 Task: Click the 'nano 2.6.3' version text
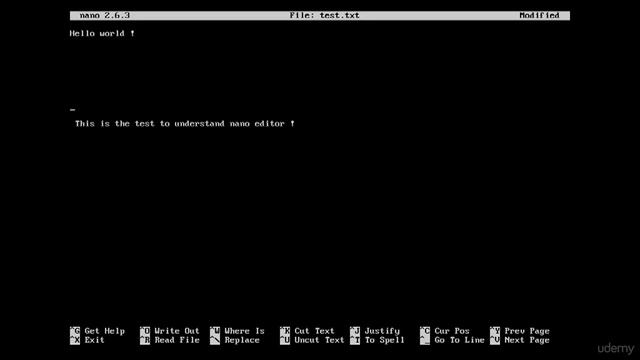[x=104, y=16]
